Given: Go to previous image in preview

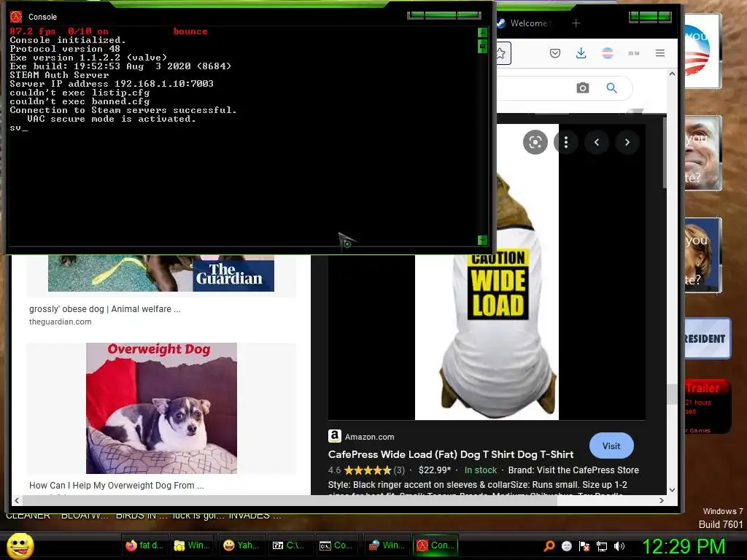Looking at the screenshot, I should click(x=597, y=142).
